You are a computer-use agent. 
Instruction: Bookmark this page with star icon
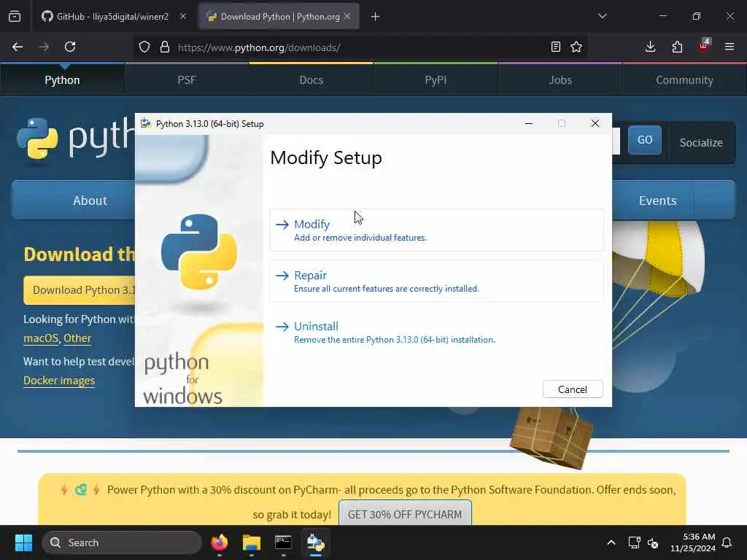point(576,47)
